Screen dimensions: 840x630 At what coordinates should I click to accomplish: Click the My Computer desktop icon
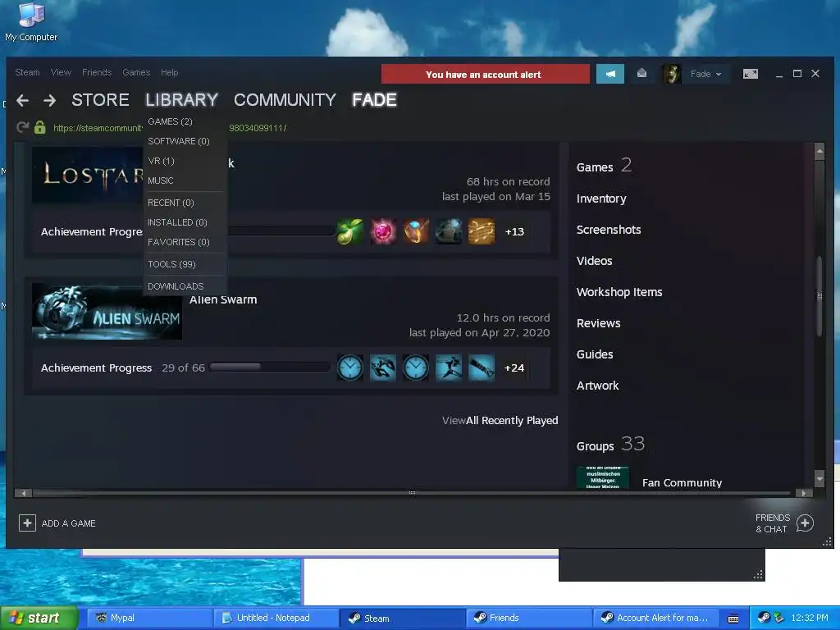pyautogui.click(x=31, y=21)
